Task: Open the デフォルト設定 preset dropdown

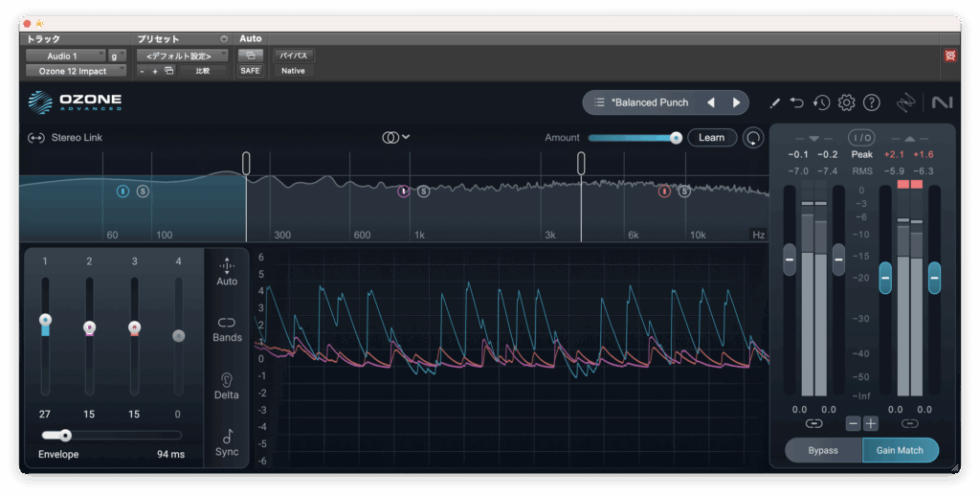Action: (182, 56)
